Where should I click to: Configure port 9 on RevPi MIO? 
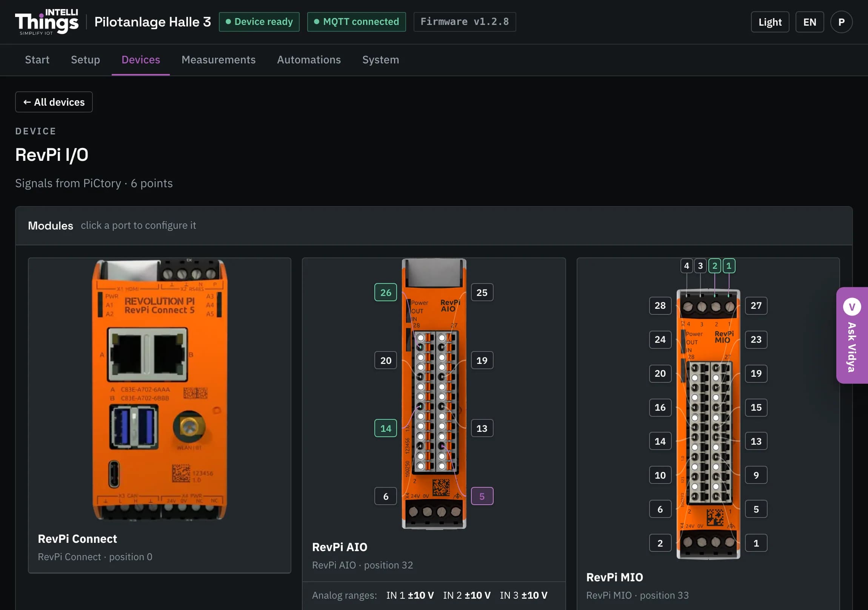756,475
